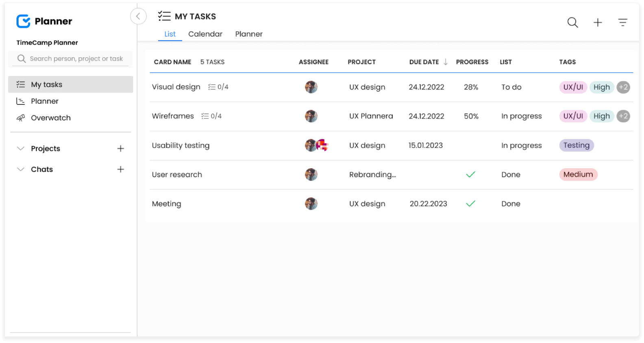This screenshot has height=343, width=644.
Task: Open the User research card
Action: [177, 175]
